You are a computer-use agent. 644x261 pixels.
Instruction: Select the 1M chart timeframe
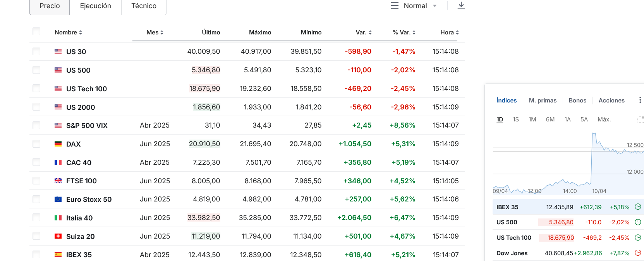(x=532, y=119)
